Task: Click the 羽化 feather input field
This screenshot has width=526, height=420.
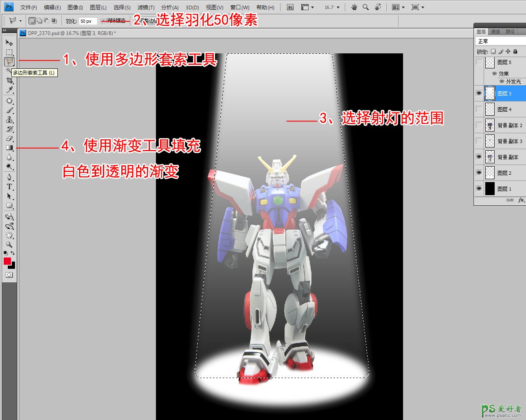Action: click(88, 21)
